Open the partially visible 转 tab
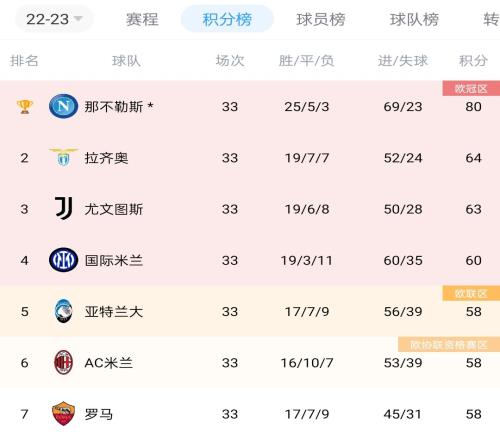The height and width of the screenshot is (440, 500). 491,19
